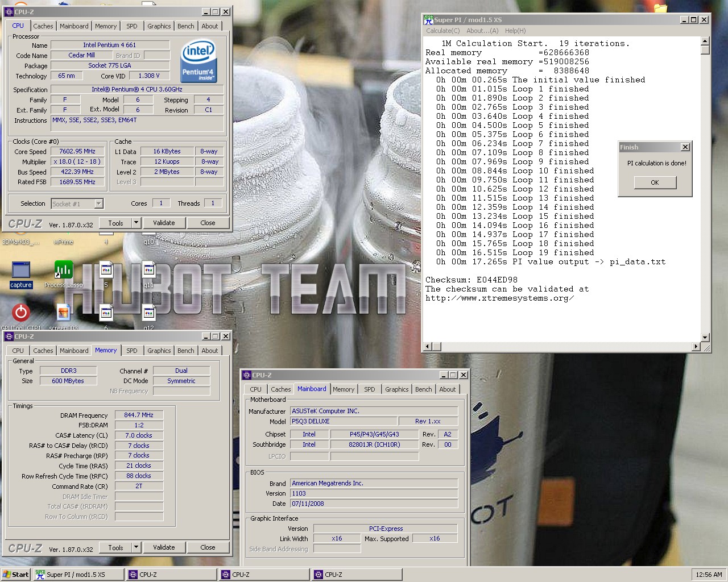Click the Super PI window title bar icon
Viewport: 728px width, 582px height.
click(428, 19)
